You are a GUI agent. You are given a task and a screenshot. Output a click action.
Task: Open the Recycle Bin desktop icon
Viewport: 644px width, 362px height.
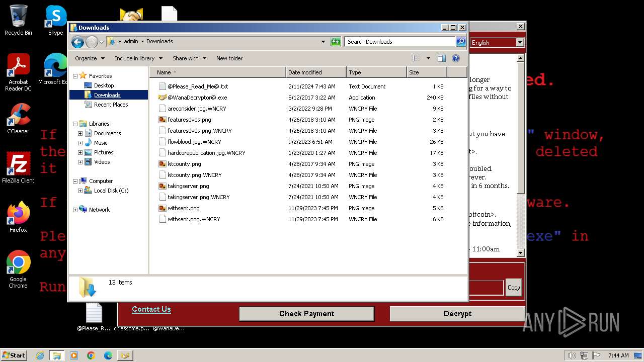[18, 20]
